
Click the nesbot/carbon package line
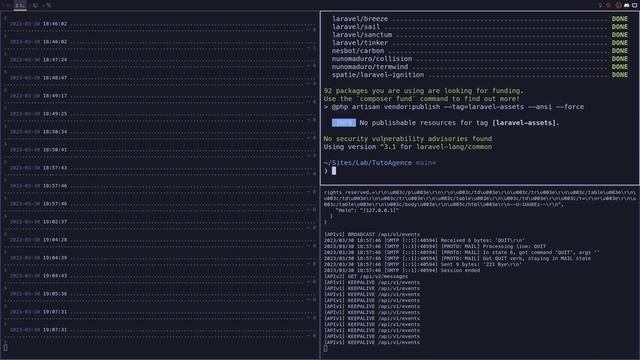480,51
